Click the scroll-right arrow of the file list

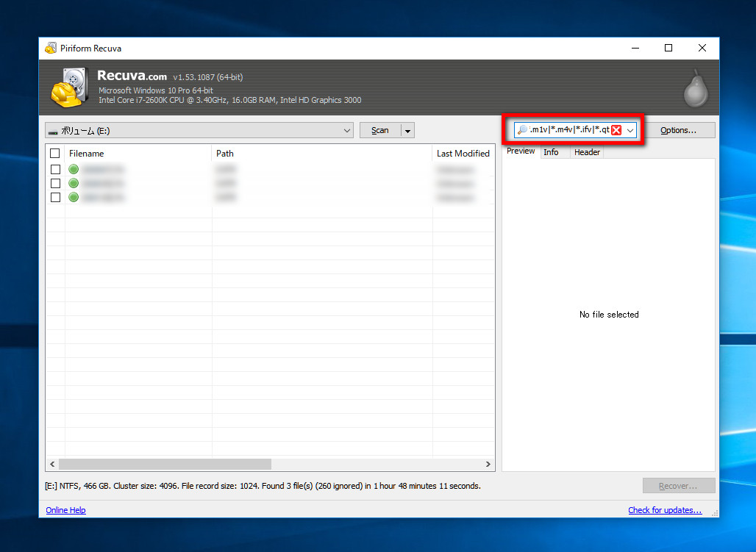(488, 465)
